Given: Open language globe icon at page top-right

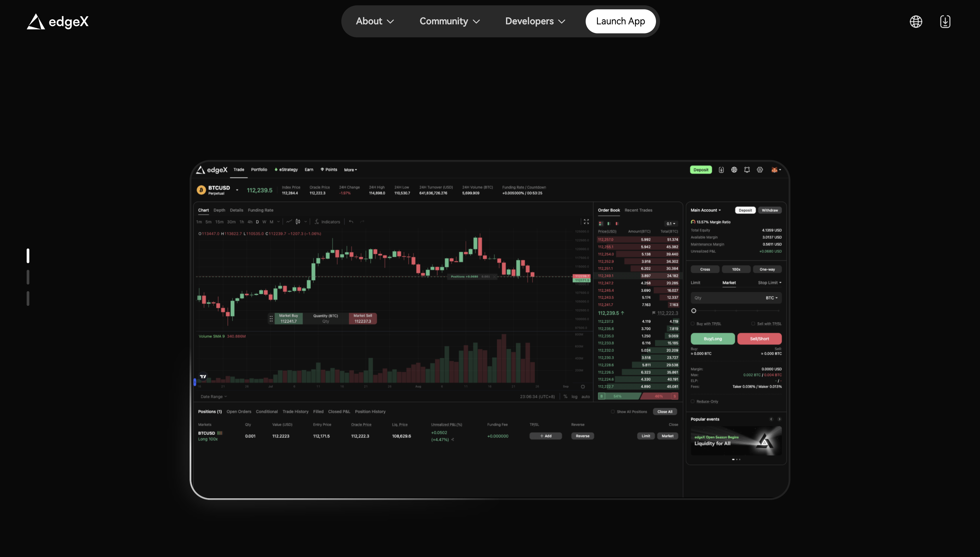Looking at the screenshot, I should (916, 21).
